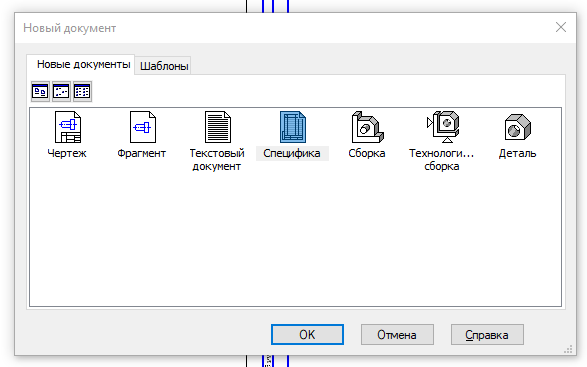The width and height of the screenshot is (587, 367).
Task: Switch to small icons view
Action: coord(61,91)
